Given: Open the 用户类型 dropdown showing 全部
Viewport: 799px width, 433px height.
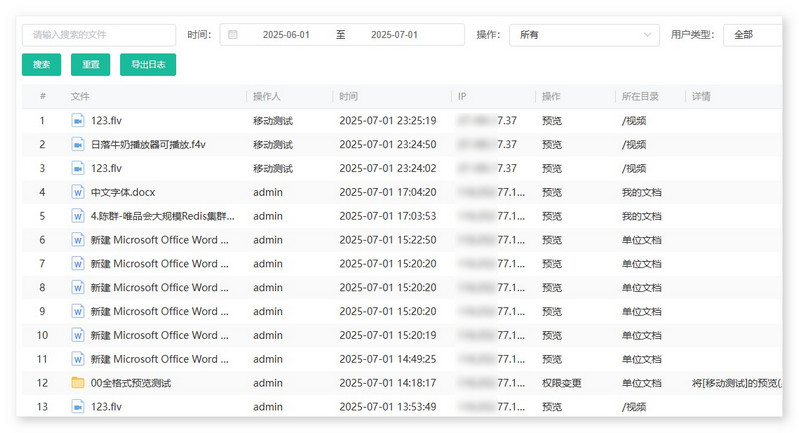Looking at the screenshot, I should point(753,35).
